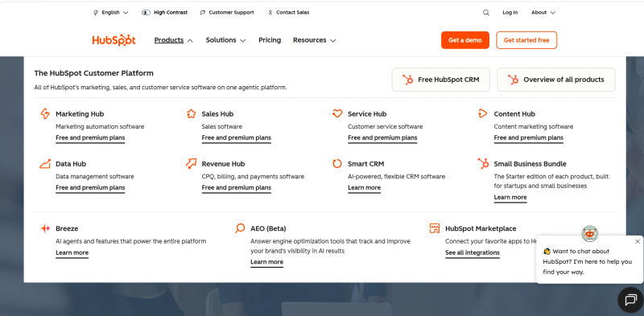Click the Contact Sales person icon
Image resolution: width=644 pixels, height=316 pixels.
[x=270, y=13]
